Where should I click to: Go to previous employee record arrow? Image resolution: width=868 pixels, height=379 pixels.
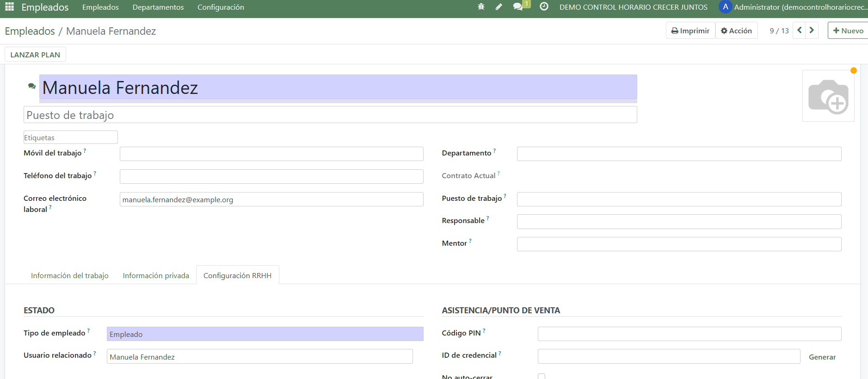799,31
